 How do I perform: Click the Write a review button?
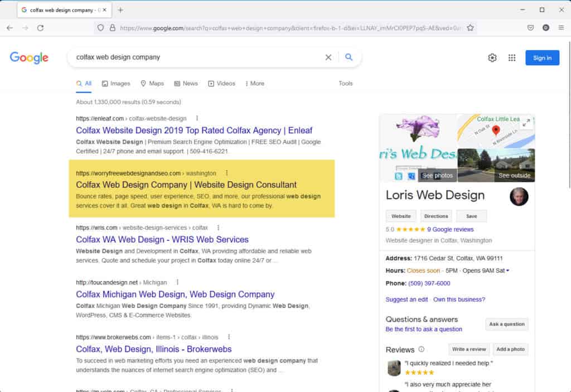468,349
